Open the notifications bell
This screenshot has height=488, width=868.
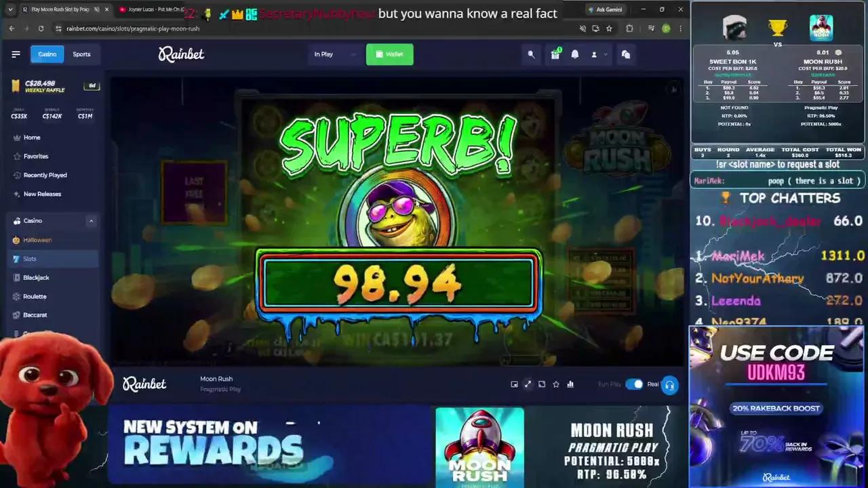(575, 54)
